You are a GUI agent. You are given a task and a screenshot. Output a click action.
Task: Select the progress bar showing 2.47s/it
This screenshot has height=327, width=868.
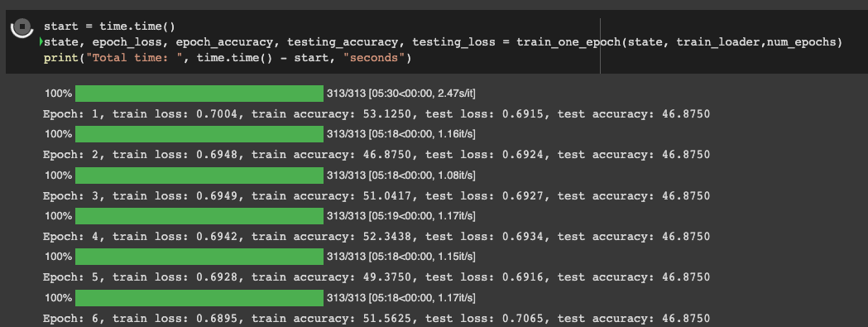pos(199,94)
